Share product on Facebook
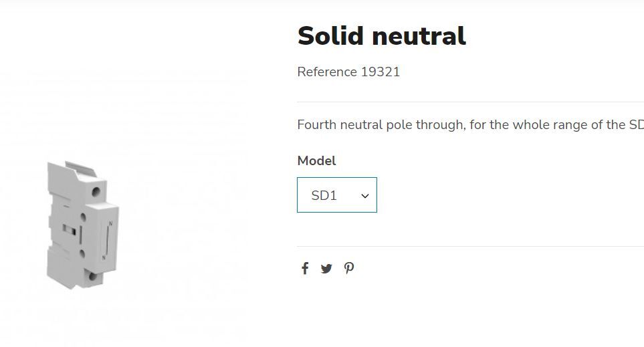The width and height of the screenshot is (644, 347). point(305,268)
